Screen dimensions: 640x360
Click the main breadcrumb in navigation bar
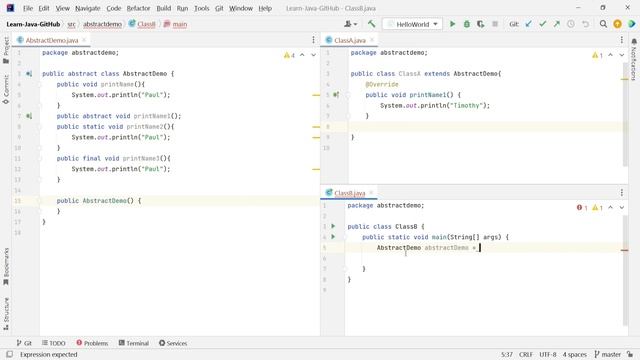(x=175, y=24)
